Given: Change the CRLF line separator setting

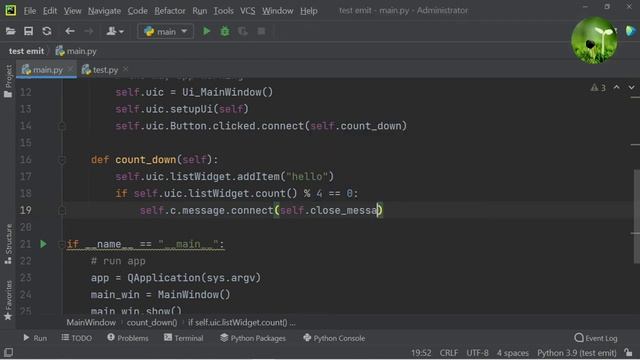Looking at the screenshot, I should [x=449, y=353].
